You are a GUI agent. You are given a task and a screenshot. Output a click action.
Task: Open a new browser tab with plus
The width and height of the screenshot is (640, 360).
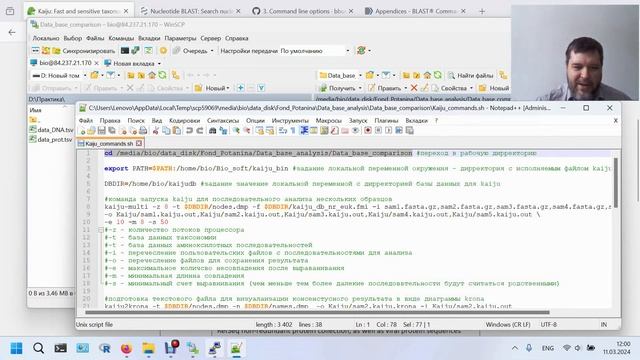[x=482, y=11]
